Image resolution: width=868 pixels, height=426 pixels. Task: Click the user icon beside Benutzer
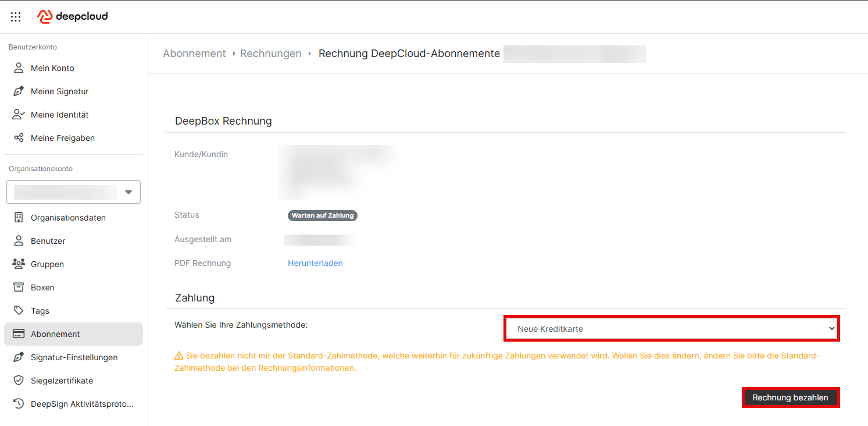(19, 241)
